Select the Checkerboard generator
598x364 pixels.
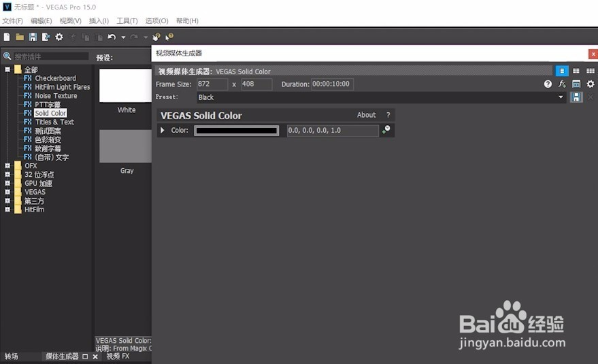point(55,78)
